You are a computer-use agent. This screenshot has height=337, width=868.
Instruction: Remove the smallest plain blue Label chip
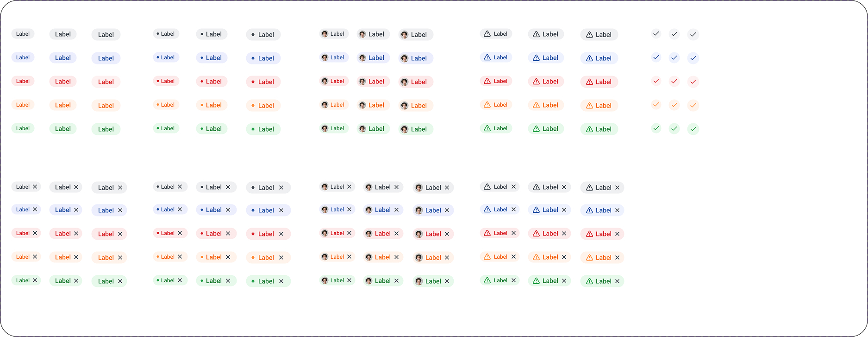point(35,210)
